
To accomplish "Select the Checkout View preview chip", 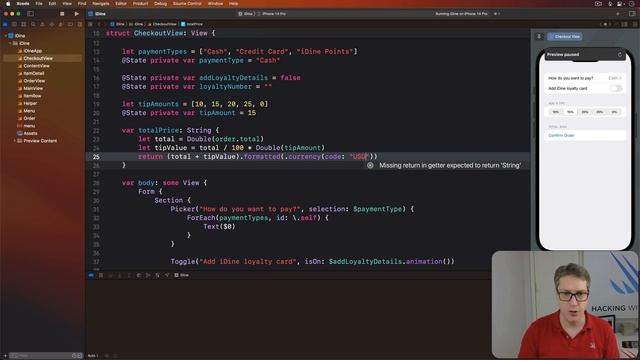I will [564, 36].
